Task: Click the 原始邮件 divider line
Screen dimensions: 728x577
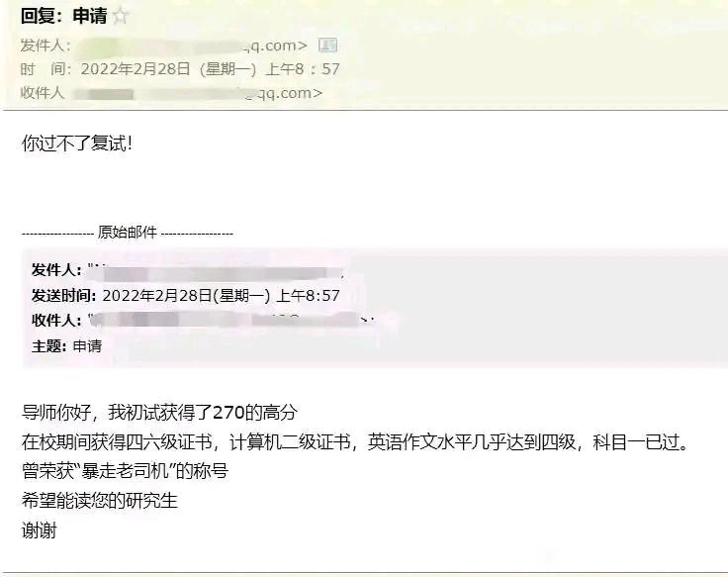Action: (128, 233)
